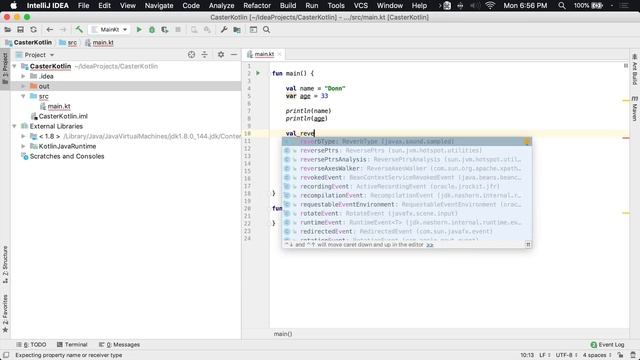Click the Stop toolbar icon

[x=178, y=29]
